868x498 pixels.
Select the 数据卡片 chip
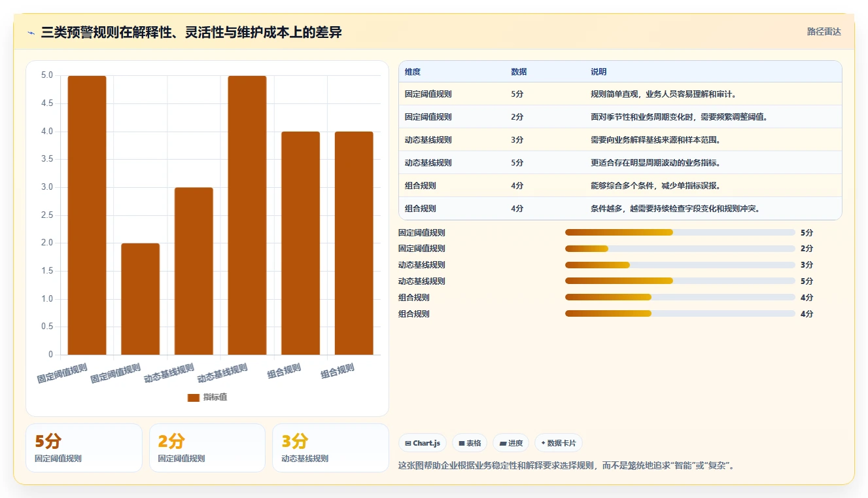pos(558,443)
